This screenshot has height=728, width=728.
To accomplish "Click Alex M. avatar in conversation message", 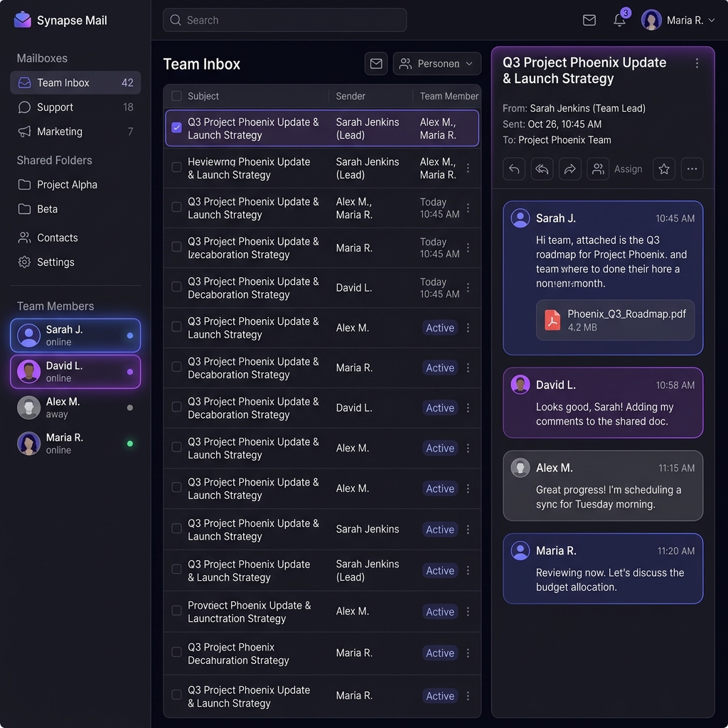I will 520,468.
